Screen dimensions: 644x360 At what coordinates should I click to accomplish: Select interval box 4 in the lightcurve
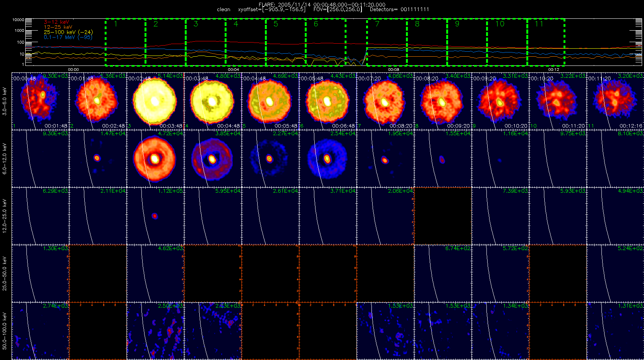click(245, 41)
